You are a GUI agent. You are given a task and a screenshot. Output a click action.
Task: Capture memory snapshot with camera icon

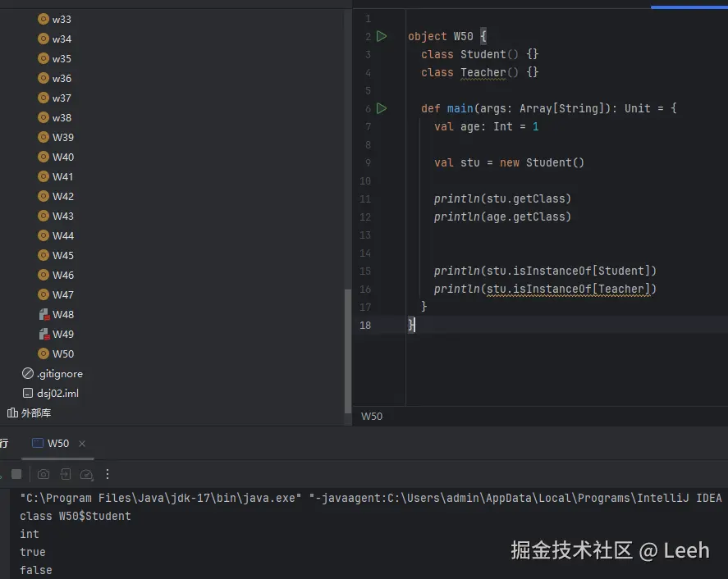pyautogui.click(x=43, y=474)
